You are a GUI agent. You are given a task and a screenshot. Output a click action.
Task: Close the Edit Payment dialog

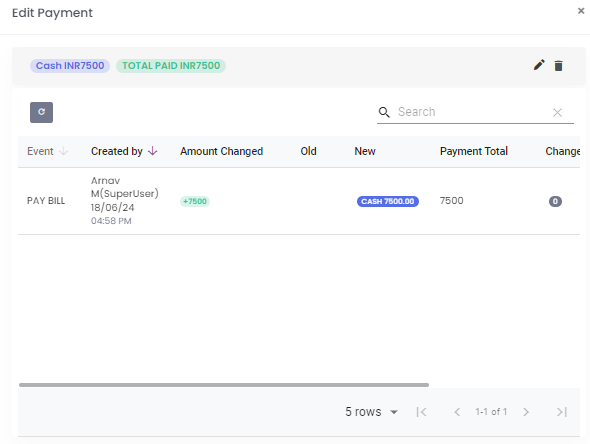581,11
